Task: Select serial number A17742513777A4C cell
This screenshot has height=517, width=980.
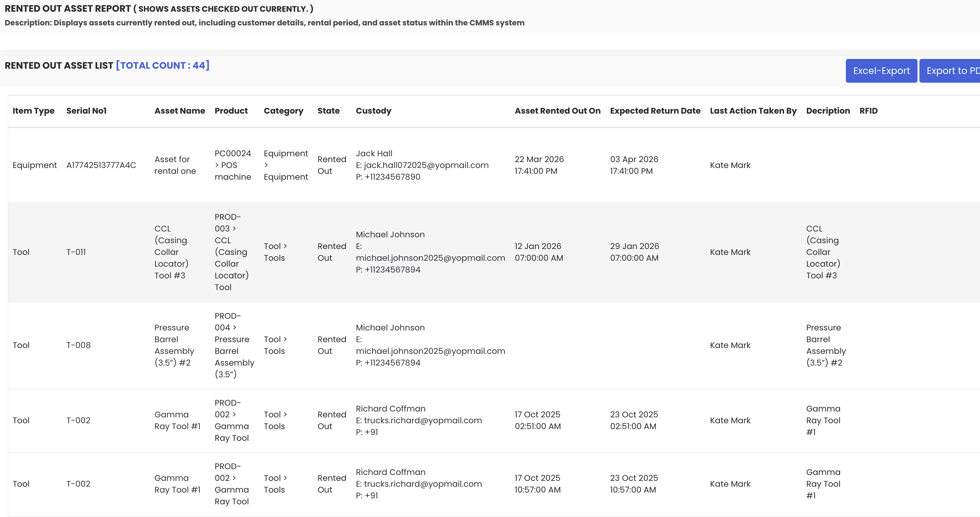Action: 101,165
